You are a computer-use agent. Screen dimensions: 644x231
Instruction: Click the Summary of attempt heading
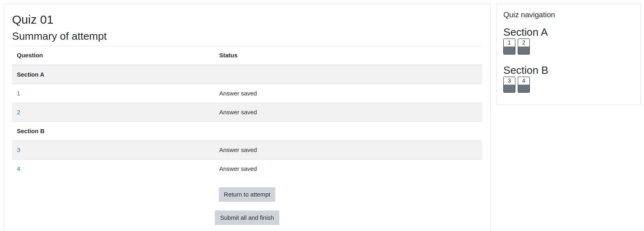pyautogui.click(x=59, y=36)
